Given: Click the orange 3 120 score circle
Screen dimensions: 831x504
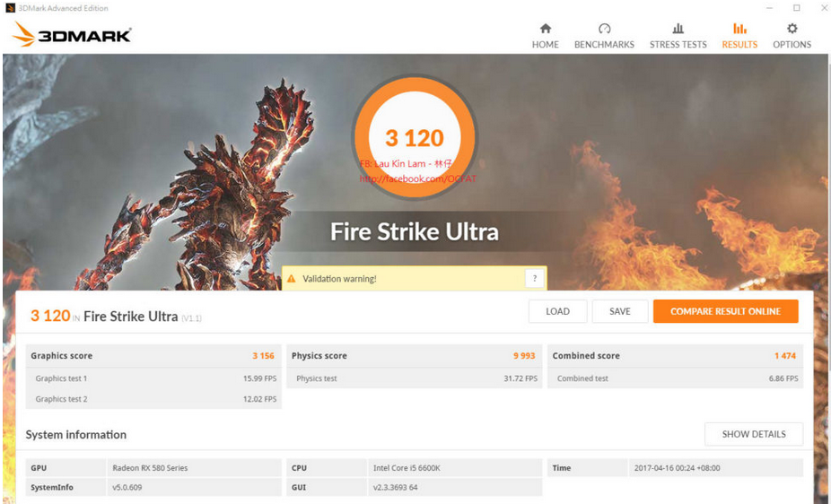Looking at the screenshot, I should pyautogui.click(x=415, y=137).
